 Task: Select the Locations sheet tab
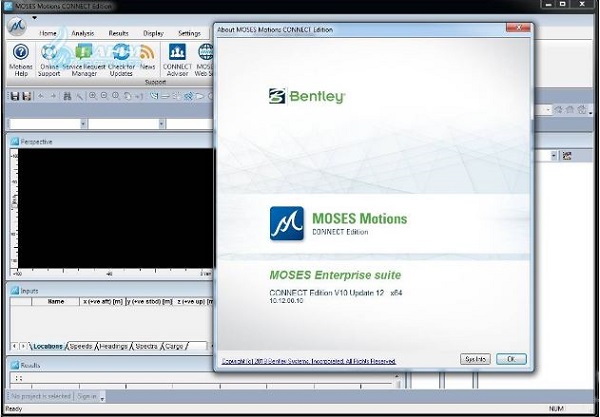coord(48,346)
